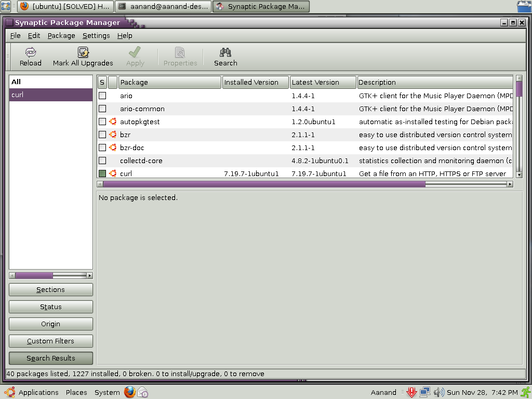The image size is (532, 399).
Task: Click the package list scroll down arrow
Action: [519, 175]
